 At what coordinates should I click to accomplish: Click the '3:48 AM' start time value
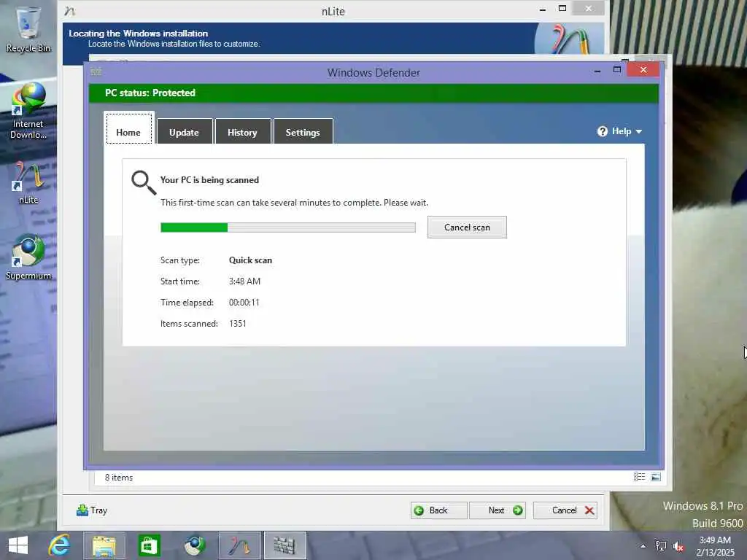click(x=244, y=281)
